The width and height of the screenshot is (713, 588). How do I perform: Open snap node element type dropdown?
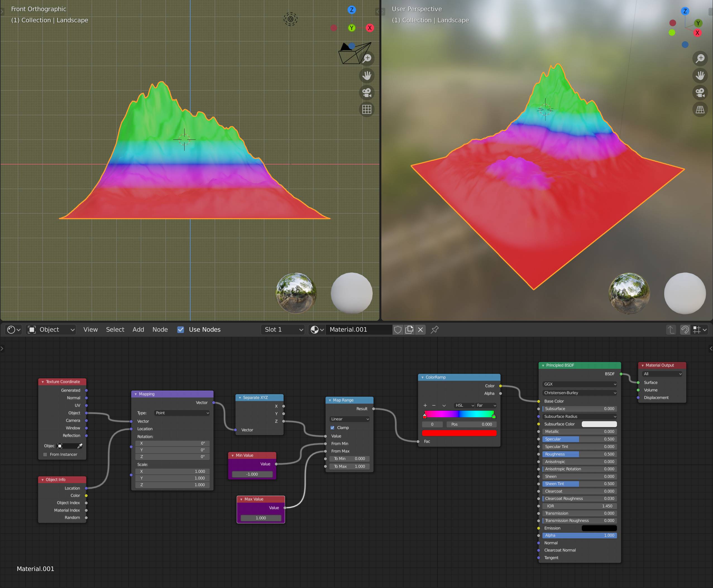(700, 330)
